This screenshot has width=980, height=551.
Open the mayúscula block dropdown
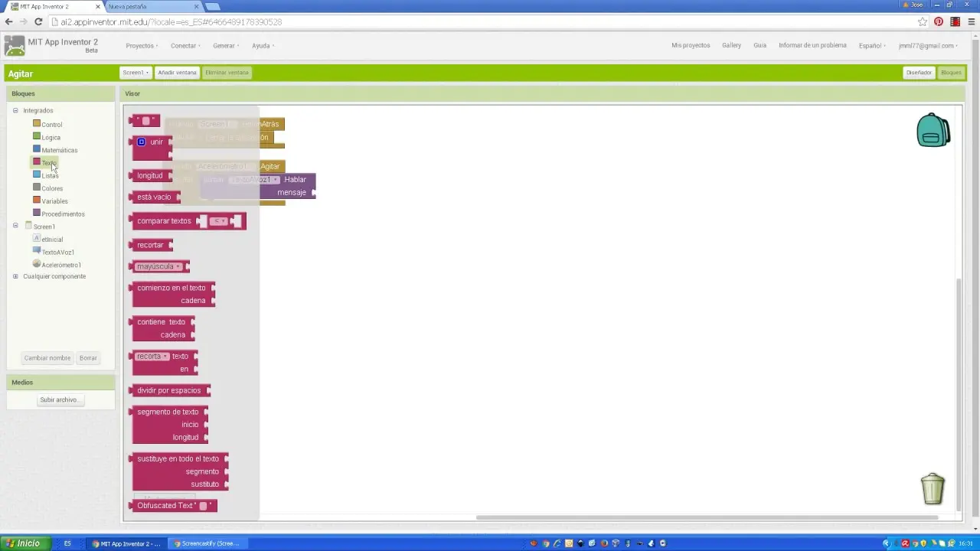coord(158,266)
